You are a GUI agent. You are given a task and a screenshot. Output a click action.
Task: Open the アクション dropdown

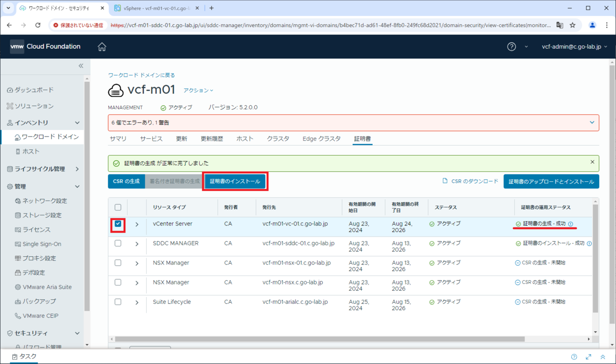pos(199,90)
